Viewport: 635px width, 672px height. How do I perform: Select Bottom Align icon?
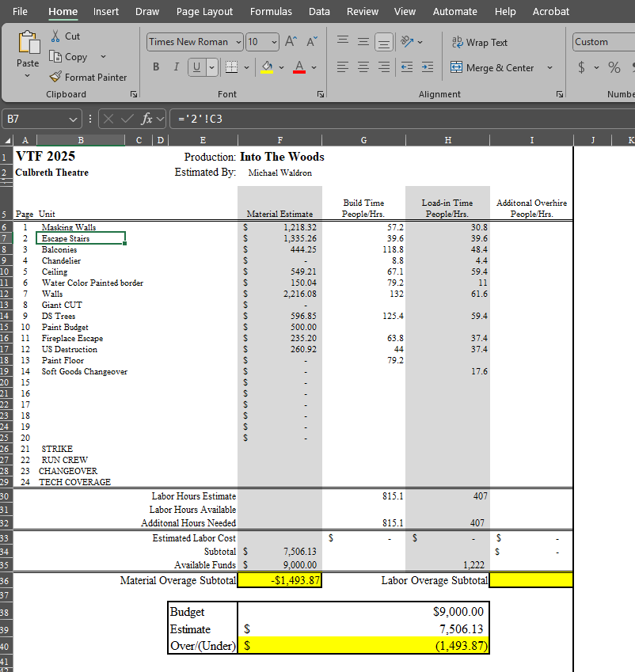tap(384, 42)
